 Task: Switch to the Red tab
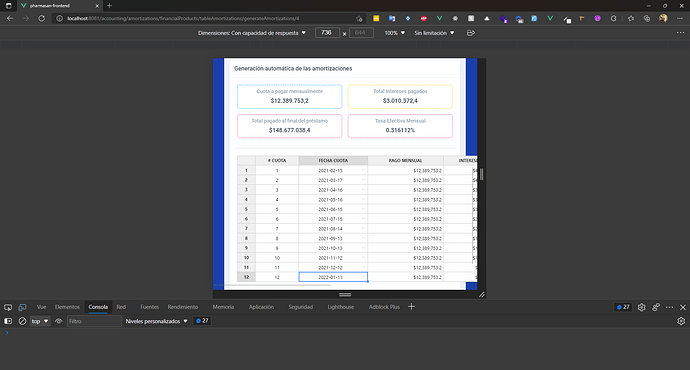point(121,307)
